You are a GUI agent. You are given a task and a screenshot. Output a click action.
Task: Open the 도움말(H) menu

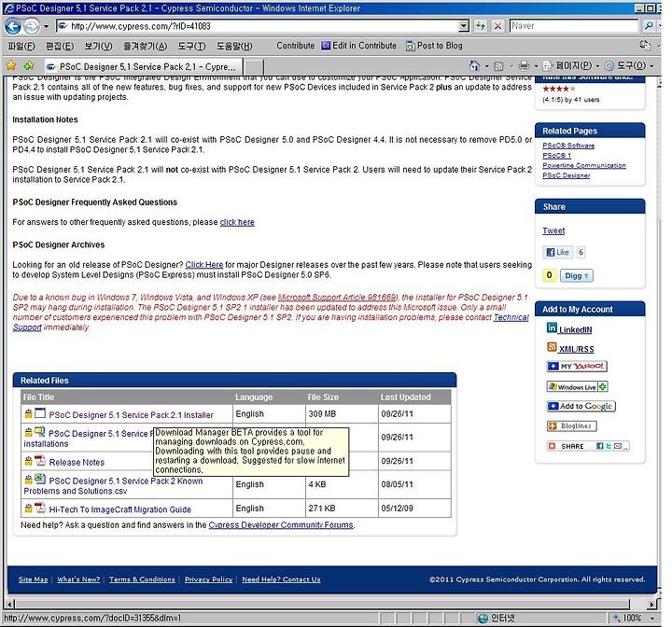coord(234,46)
